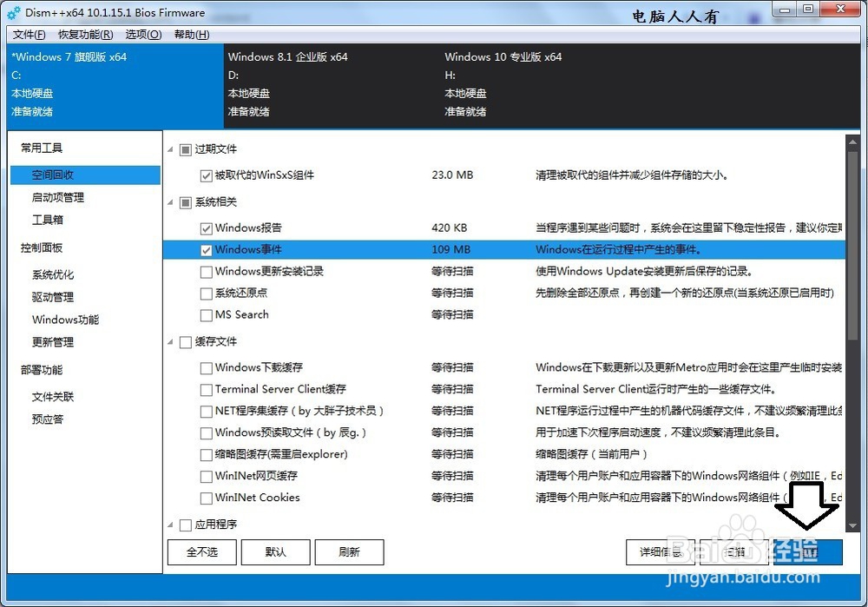Check NET程序集缓存 checkbox
The image size is (868, 607).
click(x=206, y=411)
